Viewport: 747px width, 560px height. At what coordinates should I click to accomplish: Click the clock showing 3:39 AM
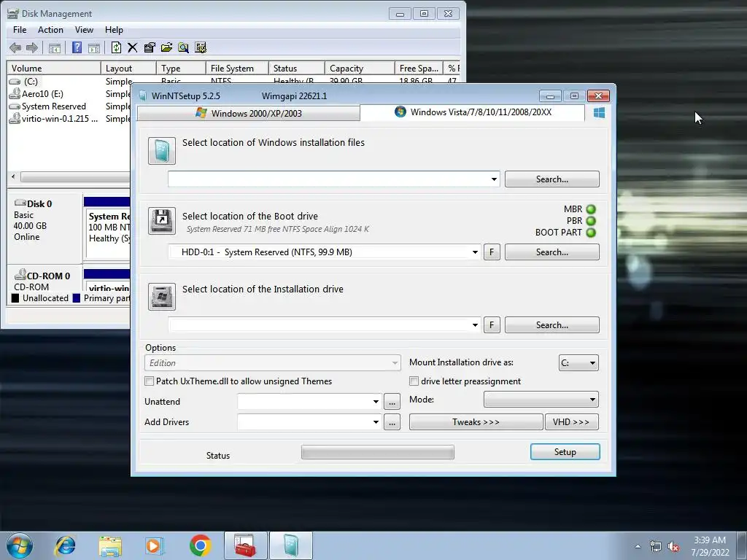point(709,540)
